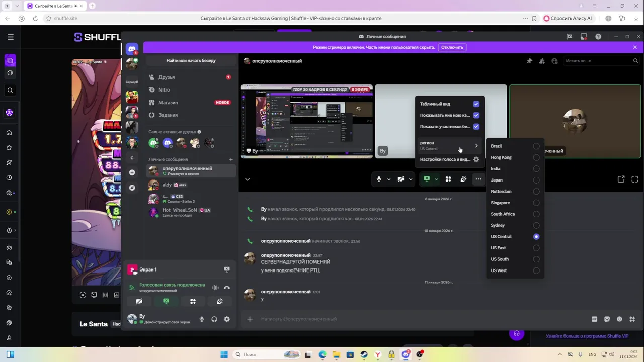The width and height of the screenshot is (644, 362).
Task: Open Yandex Browser from taskbar
Action: 377,354
